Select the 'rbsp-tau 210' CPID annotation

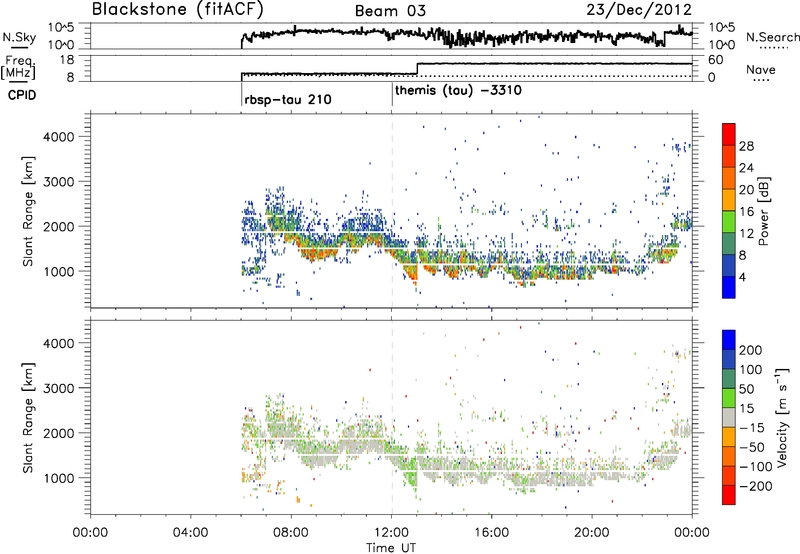(288, 99)
